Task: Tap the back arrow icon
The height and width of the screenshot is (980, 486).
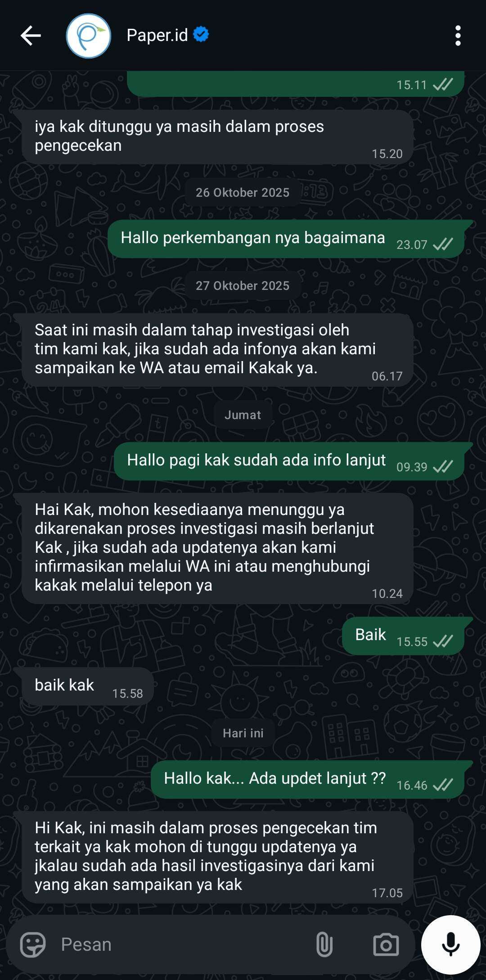Action: [x=31, y=36]
